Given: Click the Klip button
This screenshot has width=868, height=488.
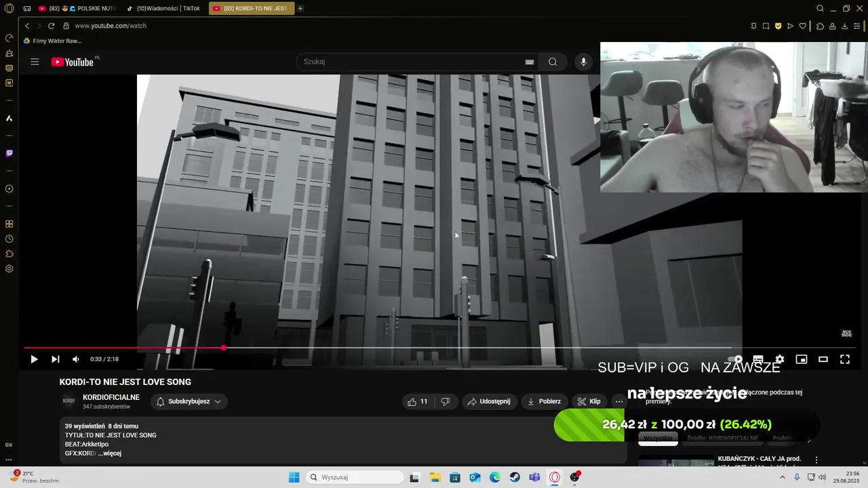Looking at the screenshot, I should pyautogui.click(x=589, y=401).
